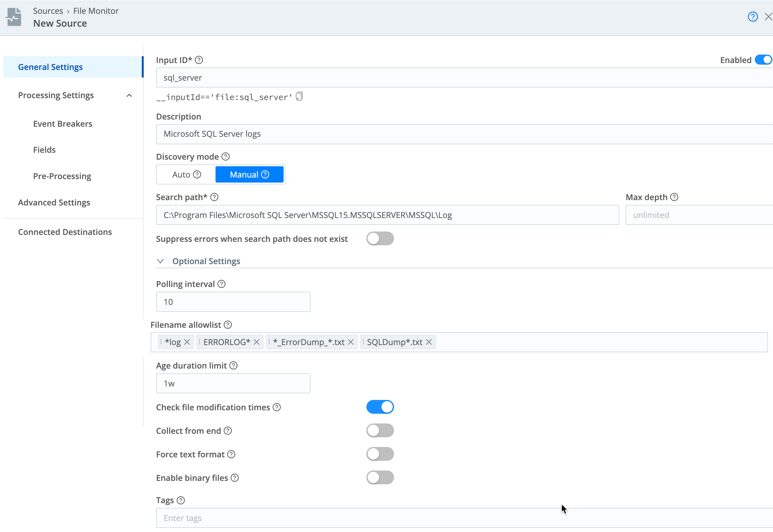
Task: Copy the __inputId filter expression
Action: [299, 96]
